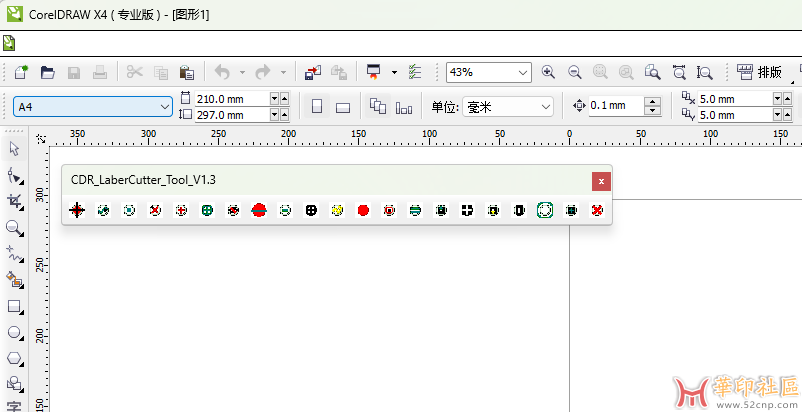This screenshot has height=412, width=802.
Task: Decrease page height with down spinner
Action: coord(274,115)
